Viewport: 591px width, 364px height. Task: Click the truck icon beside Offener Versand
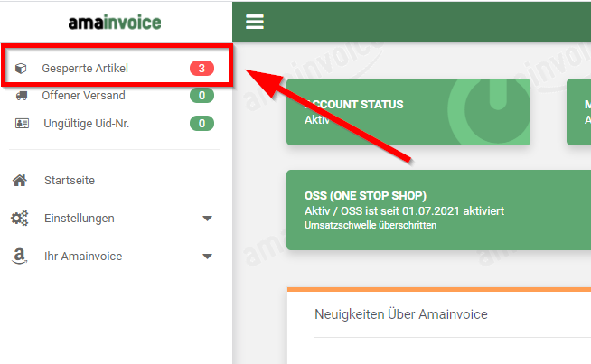22,96
